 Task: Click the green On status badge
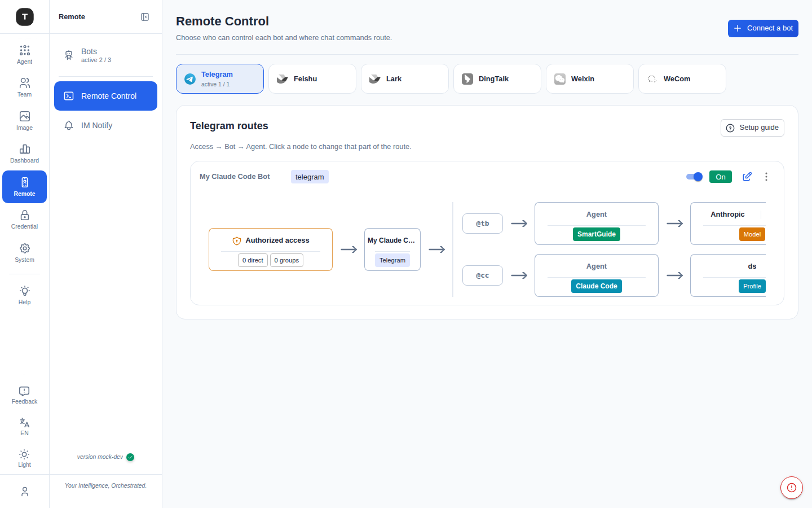click(721, 177)
